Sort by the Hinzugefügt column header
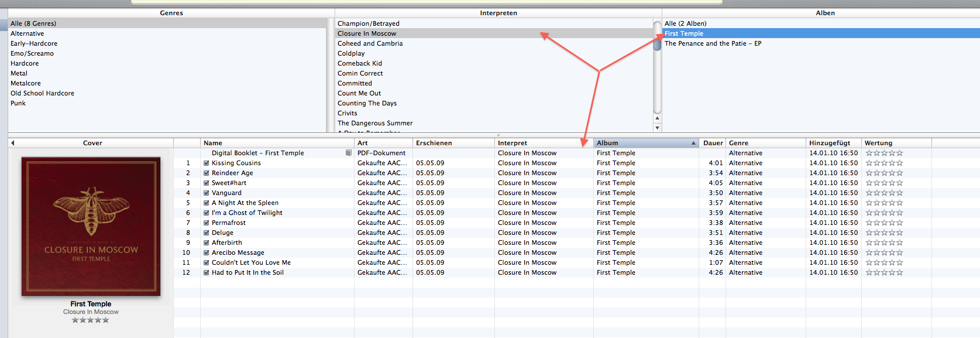 click(834, 143)
